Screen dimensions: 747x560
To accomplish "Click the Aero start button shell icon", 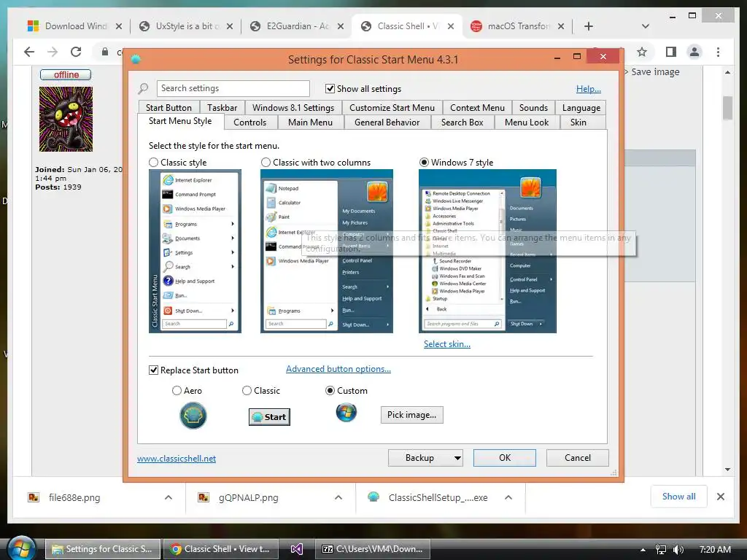I will click(x=193, y=415).
